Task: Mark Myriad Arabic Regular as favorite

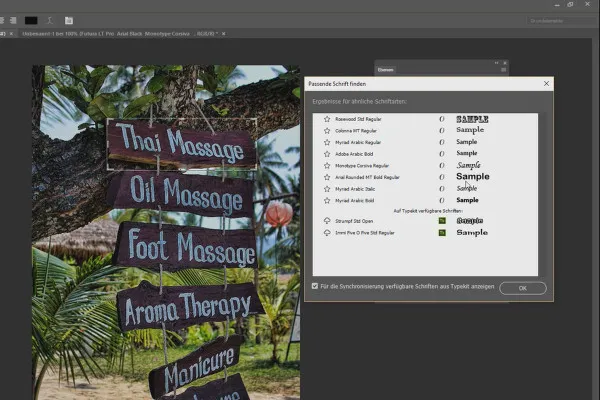Action: click(327, 142)
